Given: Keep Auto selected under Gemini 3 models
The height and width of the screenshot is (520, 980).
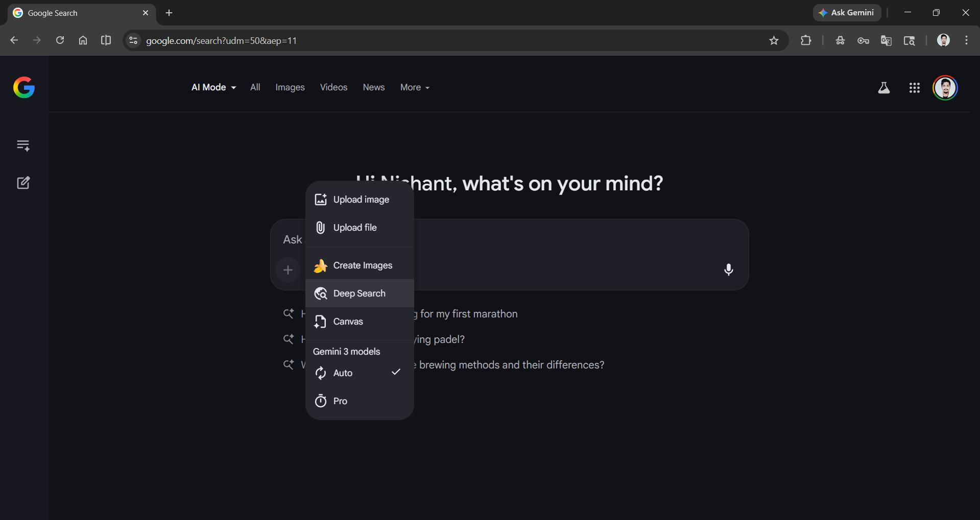Looking at the screenshot, I should pos(342,373).
